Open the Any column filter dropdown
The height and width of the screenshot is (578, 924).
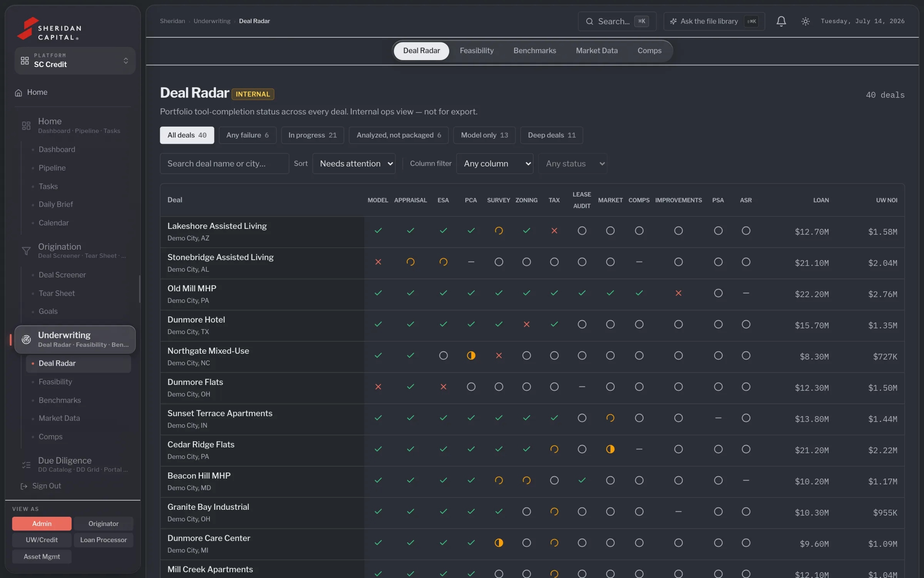(495, 164)
